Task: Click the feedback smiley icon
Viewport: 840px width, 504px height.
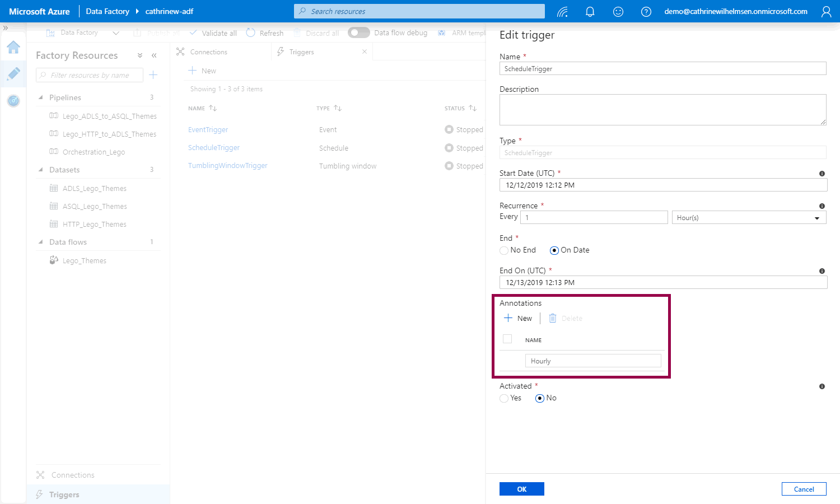Action: point(618,11)
